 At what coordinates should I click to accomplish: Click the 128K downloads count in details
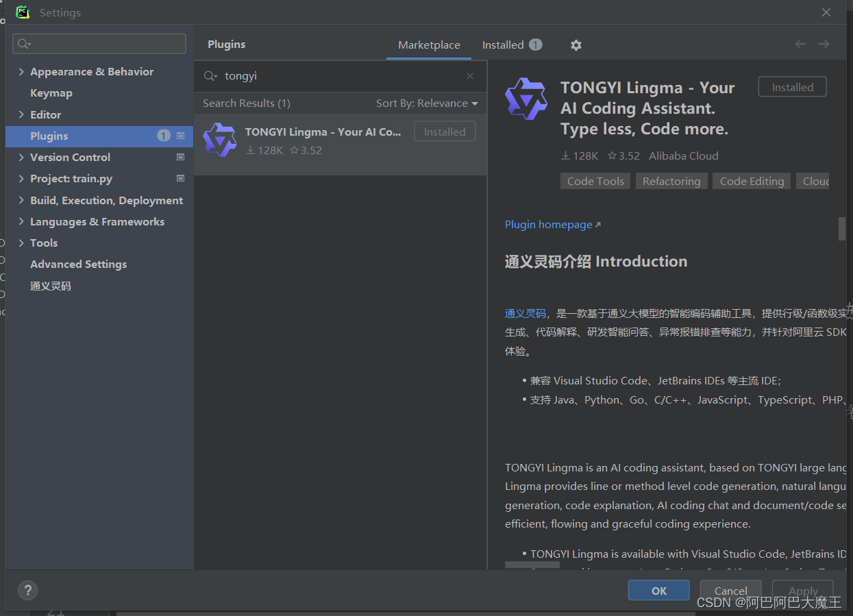click(x=580, y=156)
